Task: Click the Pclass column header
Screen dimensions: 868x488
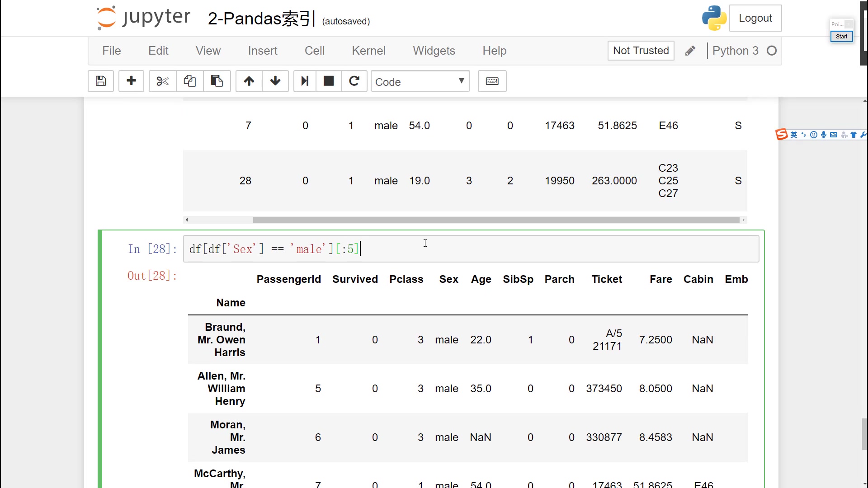Action: (406, 279)
